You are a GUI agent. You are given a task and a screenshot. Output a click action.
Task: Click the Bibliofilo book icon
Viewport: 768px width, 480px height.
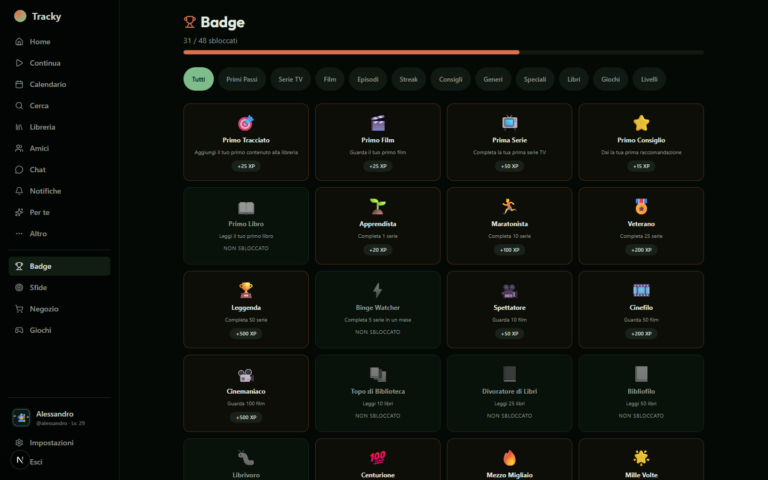641,374
